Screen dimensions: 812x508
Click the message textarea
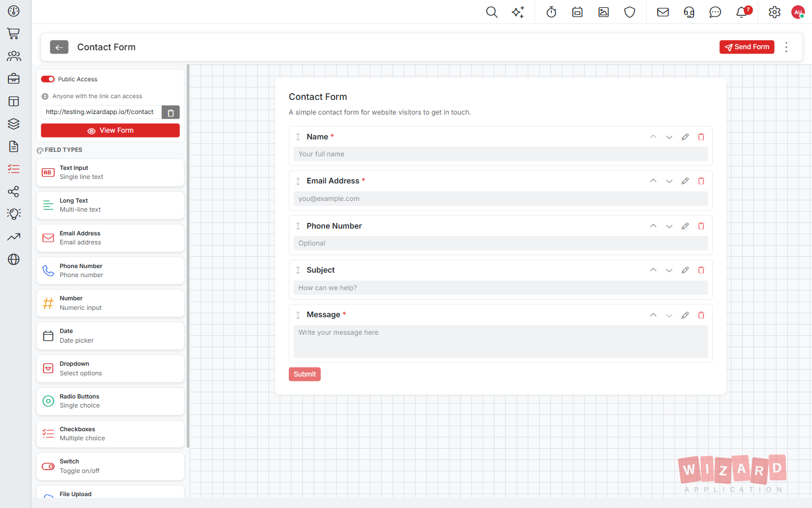point(500,341)
